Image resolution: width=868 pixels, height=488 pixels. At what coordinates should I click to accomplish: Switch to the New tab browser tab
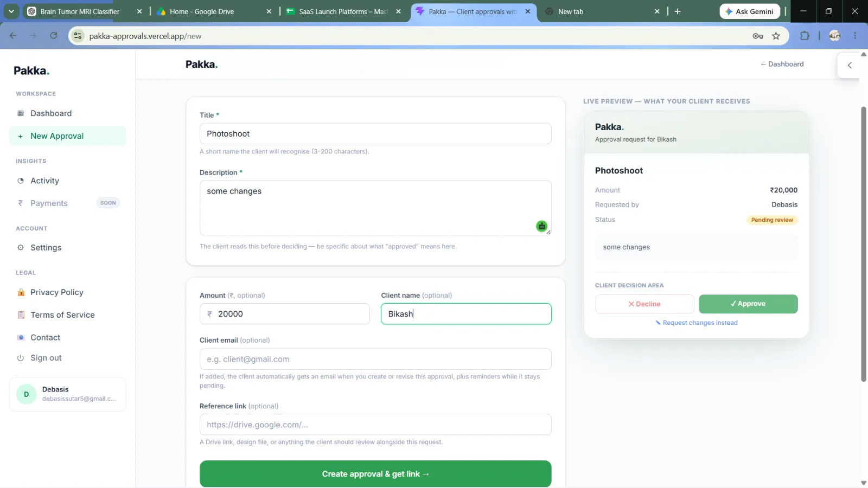click(x=570, y=11)
